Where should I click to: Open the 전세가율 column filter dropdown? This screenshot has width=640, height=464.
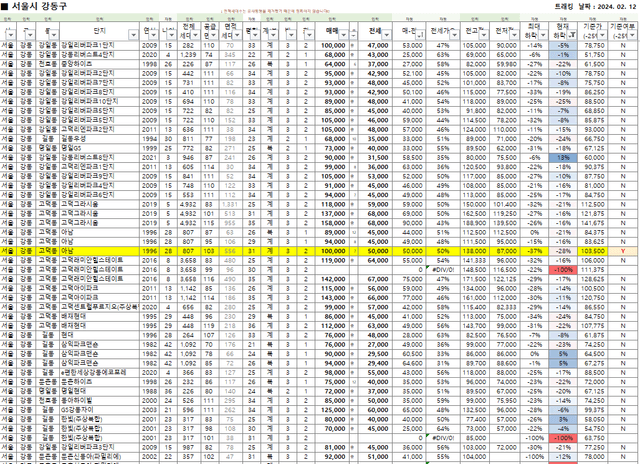pos(454,35)
